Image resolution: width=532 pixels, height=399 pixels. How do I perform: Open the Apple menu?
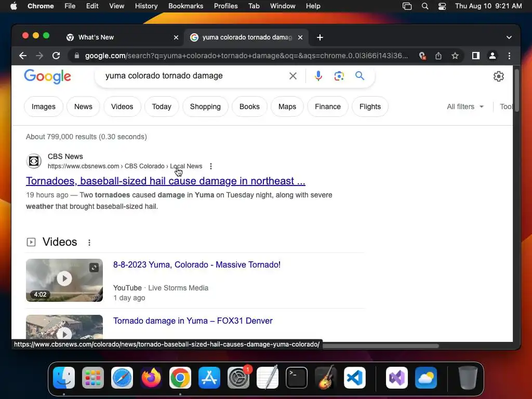(x=14, y=6)
